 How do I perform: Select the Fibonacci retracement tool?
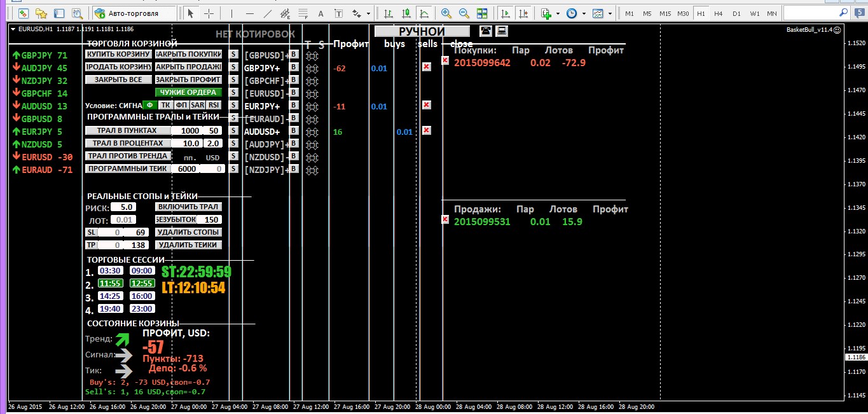[x=303, y=13]
